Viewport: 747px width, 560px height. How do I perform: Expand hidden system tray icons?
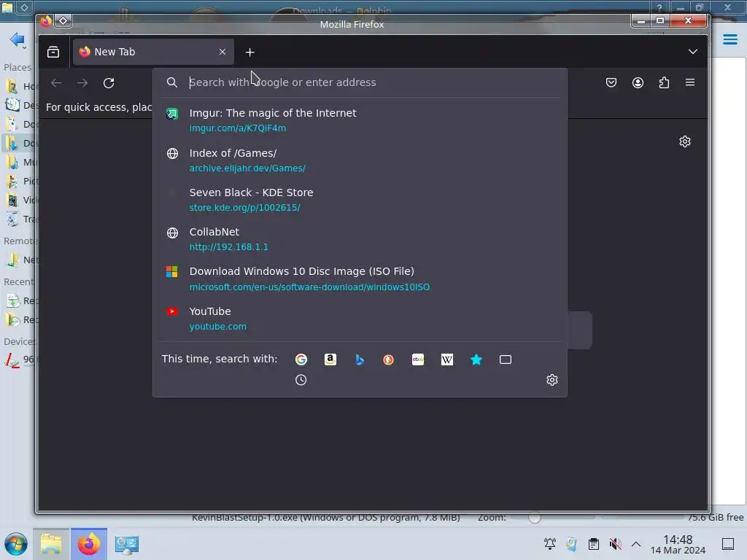(636, 544)
